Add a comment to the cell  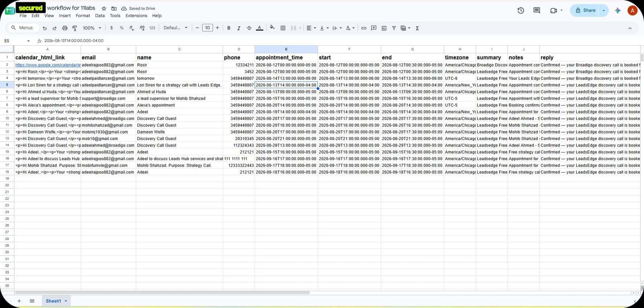point(374,28)
